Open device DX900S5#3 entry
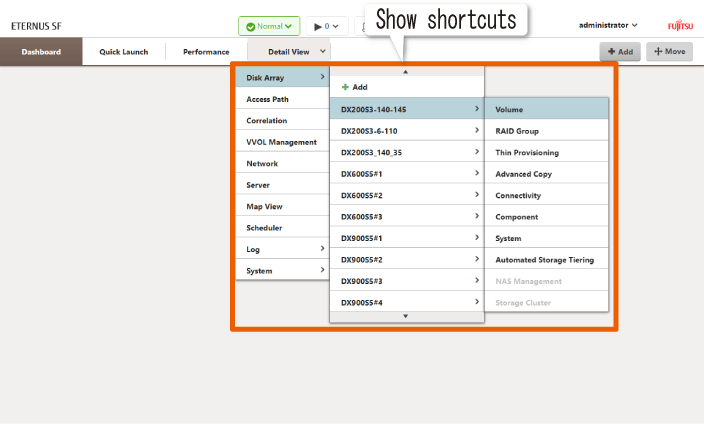The height and width of the screenshot is (424, 704). pyautogui.click(x=407, y=281)
